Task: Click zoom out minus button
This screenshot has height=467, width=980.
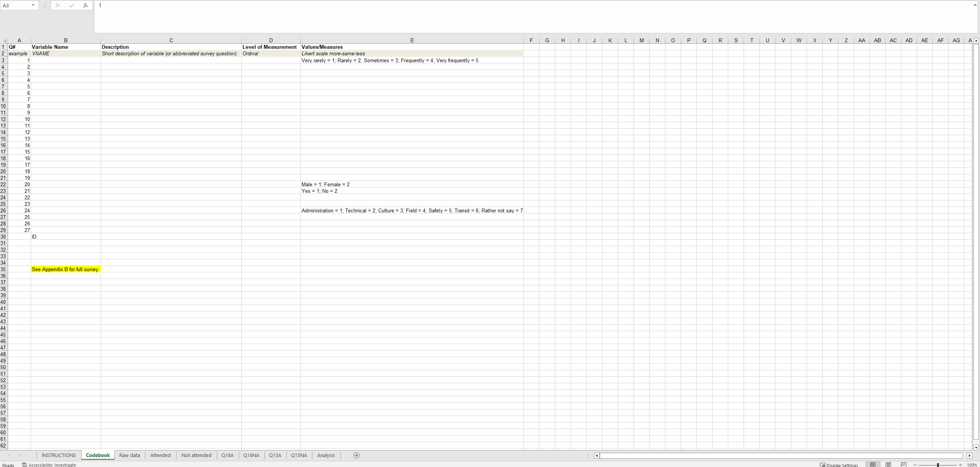Action: tap(915, 465)
